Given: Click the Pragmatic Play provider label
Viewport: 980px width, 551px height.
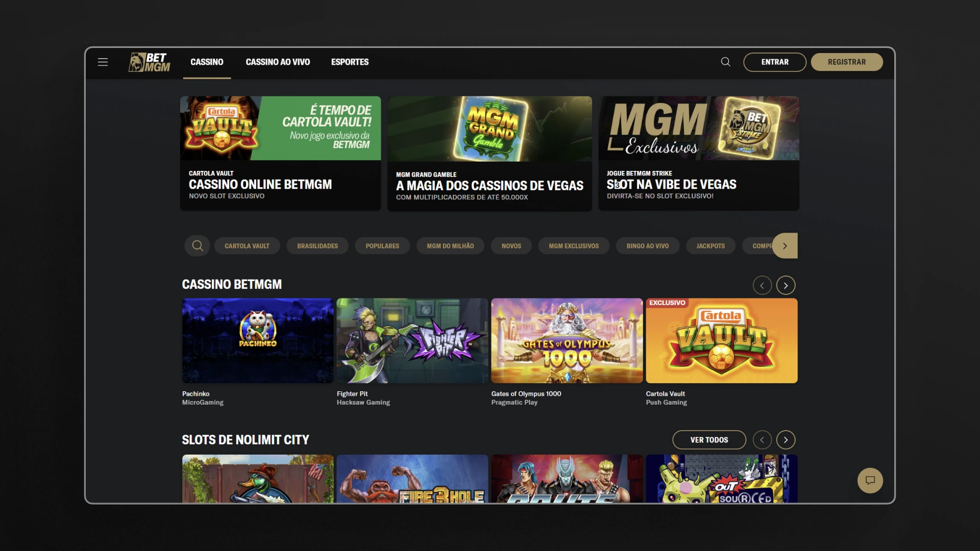Looking at the screenshot, I should (514, 403).
